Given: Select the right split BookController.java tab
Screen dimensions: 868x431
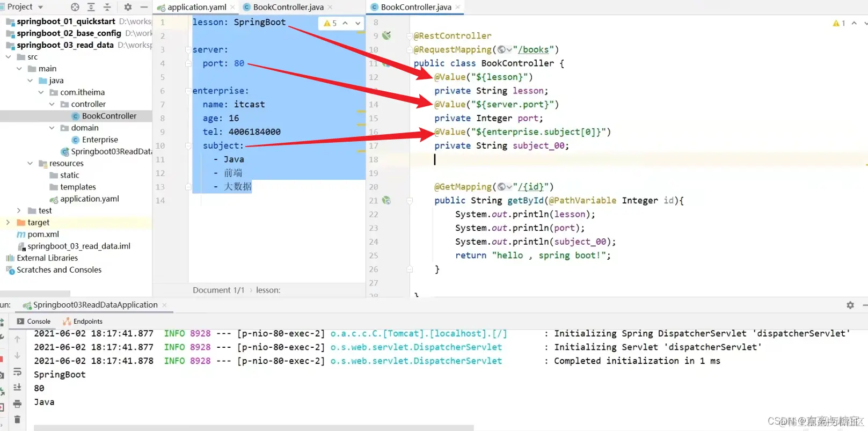Looking at the screenshot, I should [416, 7].
